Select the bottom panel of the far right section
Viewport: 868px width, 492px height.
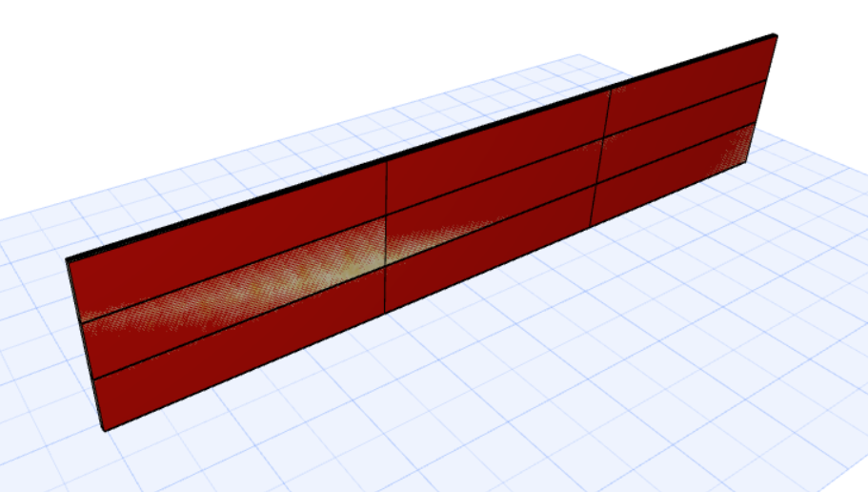click(671, 176)
